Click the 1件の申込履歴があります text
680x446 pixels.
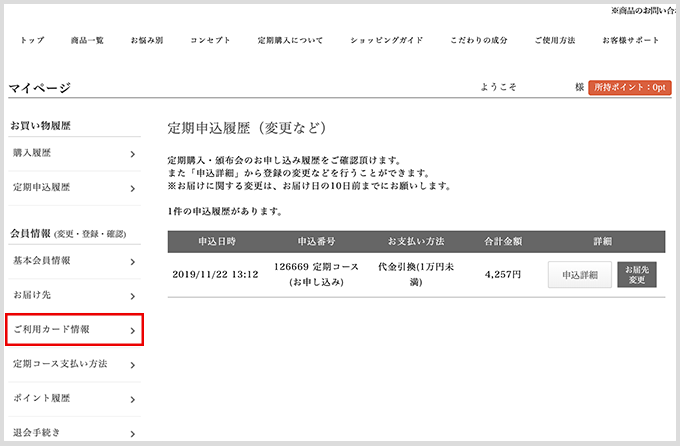point(225,212)
